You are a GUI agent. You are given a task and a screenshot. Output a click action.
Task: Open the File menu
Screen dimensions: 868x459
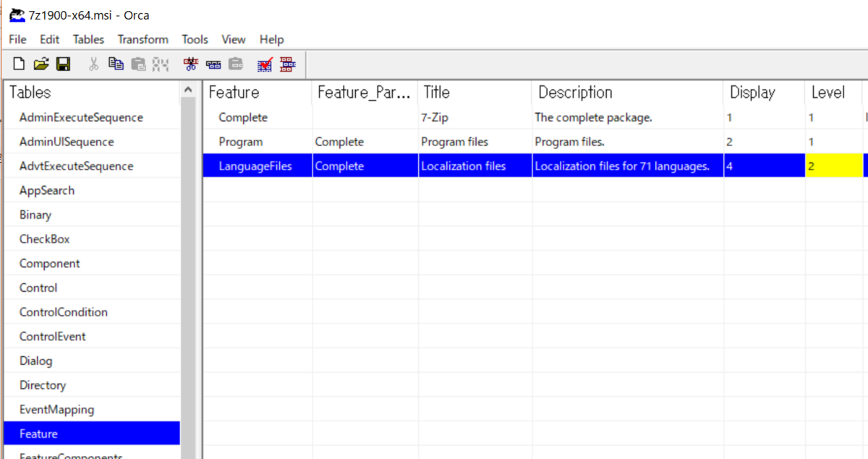pos(17,39)
